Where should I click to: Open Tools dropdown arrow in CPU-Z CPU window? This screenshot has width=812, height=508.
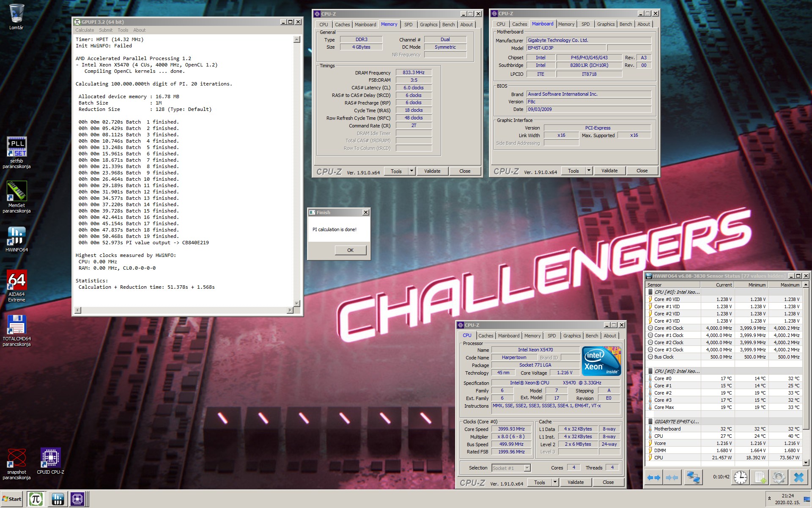click(x=555, y=482)
